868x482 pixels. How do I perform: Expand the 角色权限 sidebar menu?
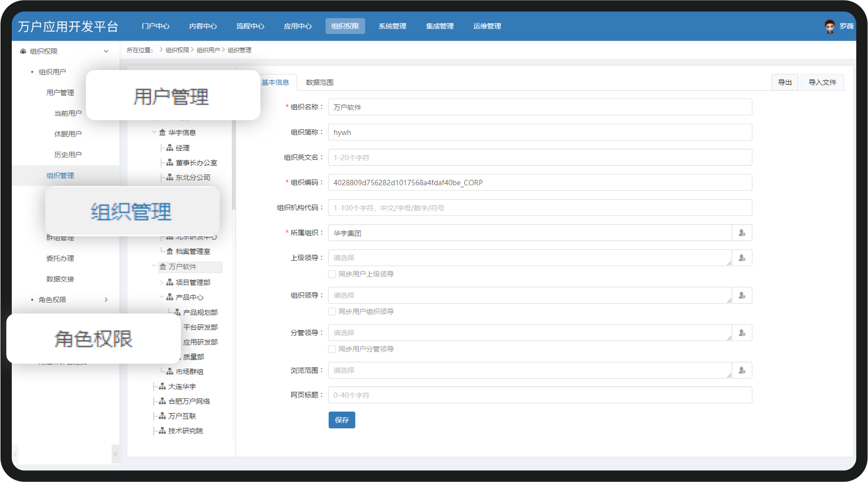pyautogui.click(x=106, y=299)
